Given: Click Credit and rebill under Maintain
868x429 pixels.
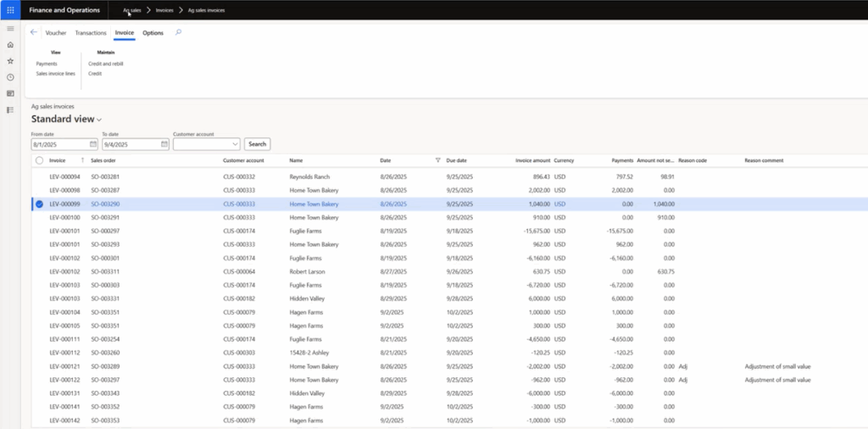Looking at the screenshot, I should click(x=106, y=64).
